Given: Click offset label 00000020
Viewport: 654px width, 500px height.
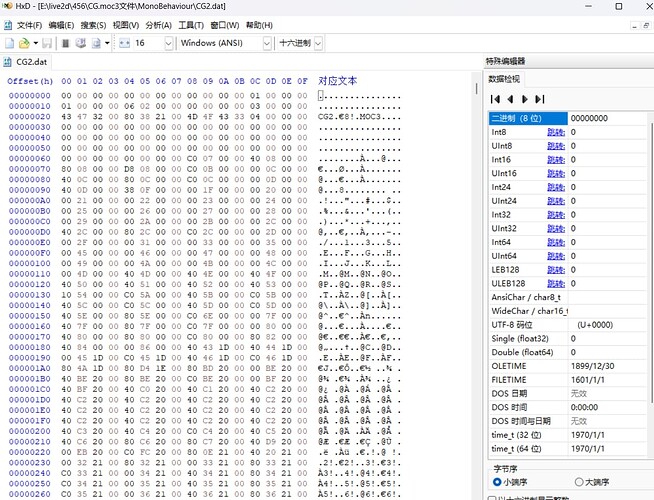Looking at the screenshot, I should click(30, 117).
